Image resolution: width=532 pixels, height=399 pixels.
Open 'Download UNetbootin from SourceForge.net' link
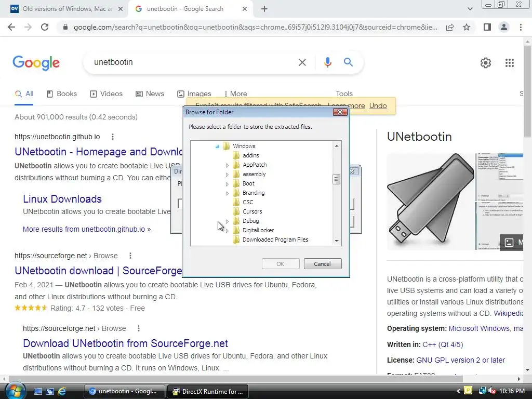coord(125,343)
